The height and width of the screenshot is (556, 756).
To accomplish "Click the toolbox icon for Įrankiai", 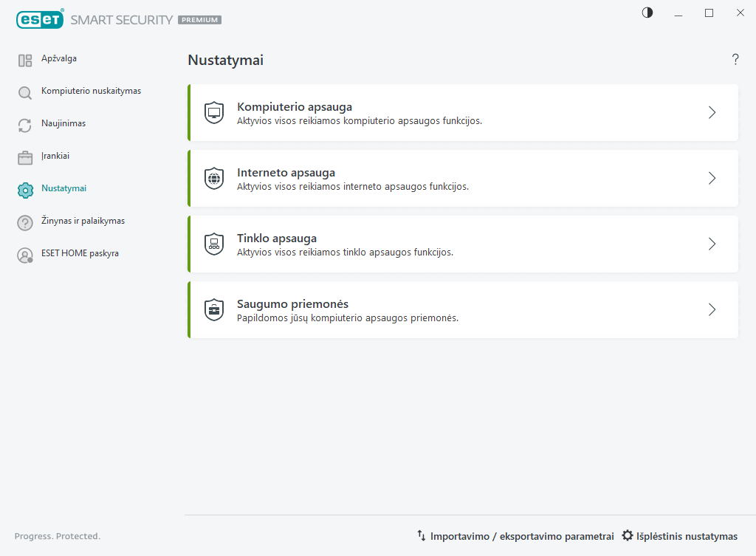I will pyautogui.click(x=25, y=158).
